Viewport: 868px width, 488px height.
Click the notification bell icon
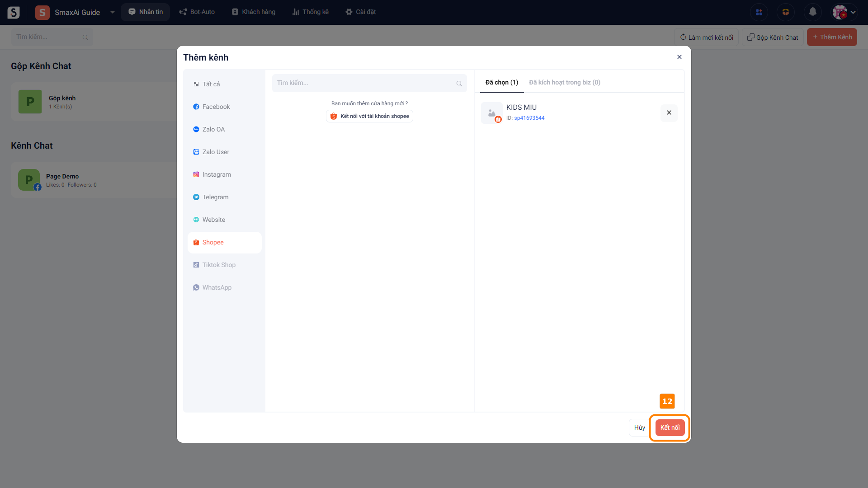click(812, 12)
